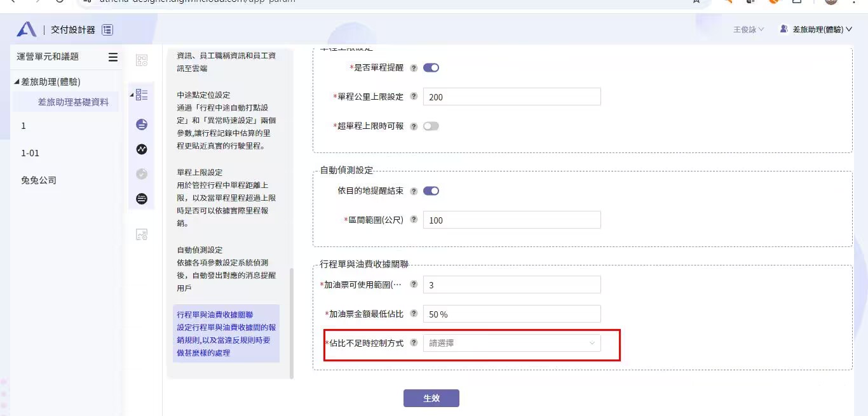868x416 pixels.
Task: Click help icon next to 加油票金額最低佔比
Action: 414,314
